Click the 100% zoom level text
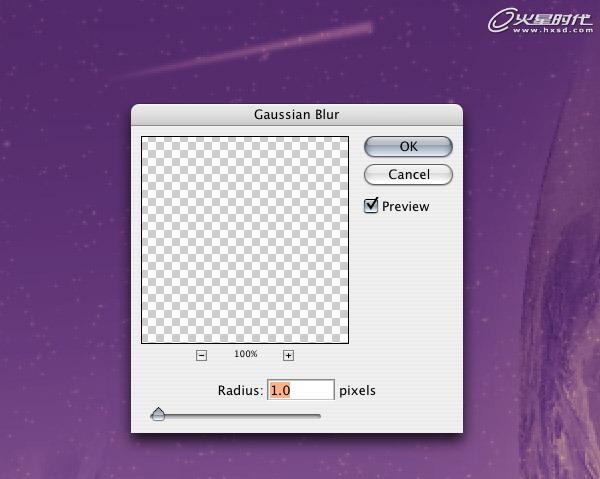 tap(246, 354)
